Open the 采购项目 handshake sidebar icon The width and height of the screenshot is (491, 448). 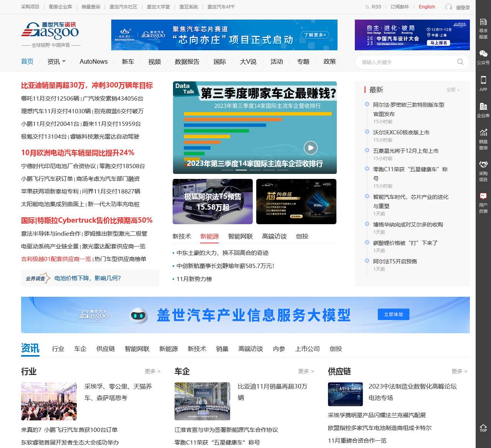coord(483,171)
